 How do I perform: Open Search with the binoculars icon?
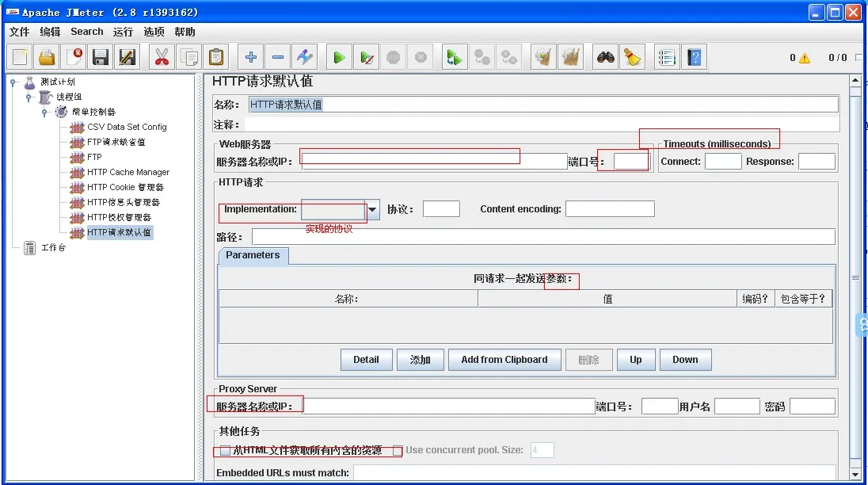click(x=605, y=57)
